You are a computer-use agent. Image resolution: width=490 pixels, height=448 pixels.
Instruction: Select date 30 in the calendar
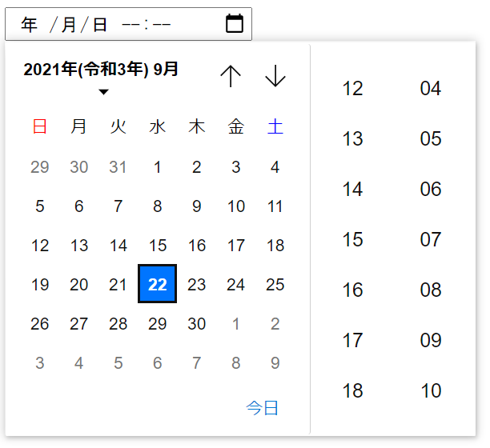197,324
